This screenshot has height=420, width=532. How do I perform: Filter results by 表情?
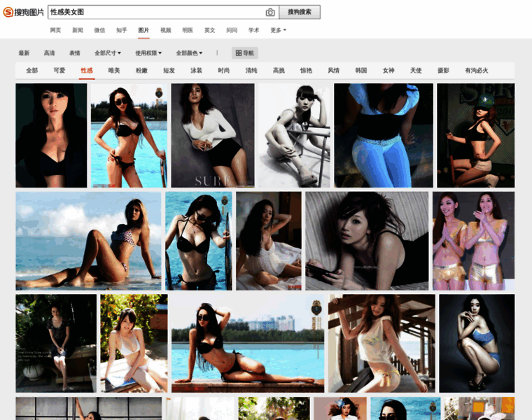tap(75, 53)
